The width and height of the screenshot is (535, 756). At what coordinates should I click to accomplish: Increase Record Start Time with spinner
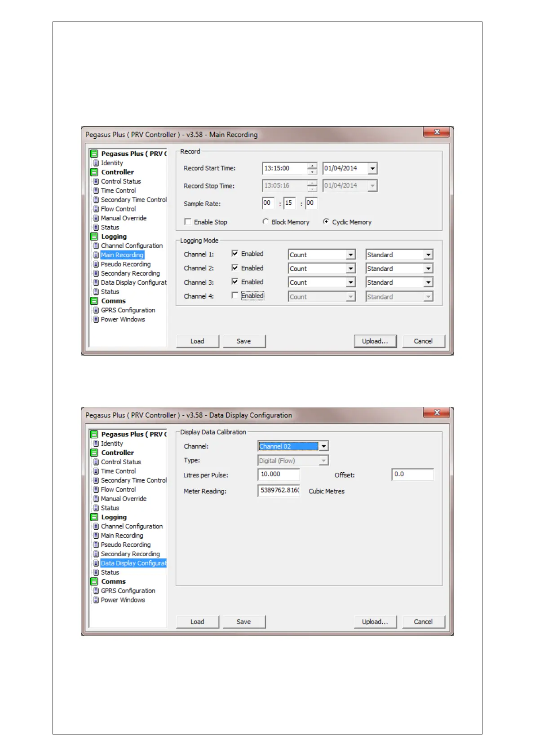[312, 166]
